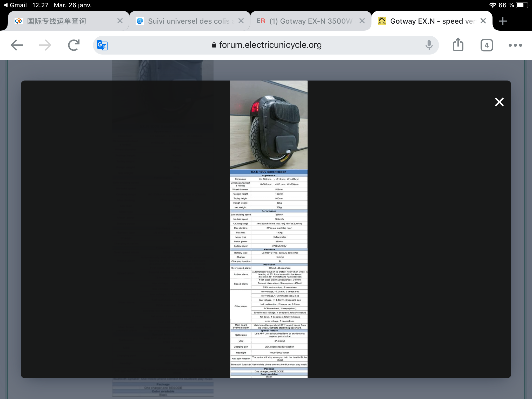532x399 pixels.
Task: Close the Suivi universel des colis tab
Action: (241, 21)
